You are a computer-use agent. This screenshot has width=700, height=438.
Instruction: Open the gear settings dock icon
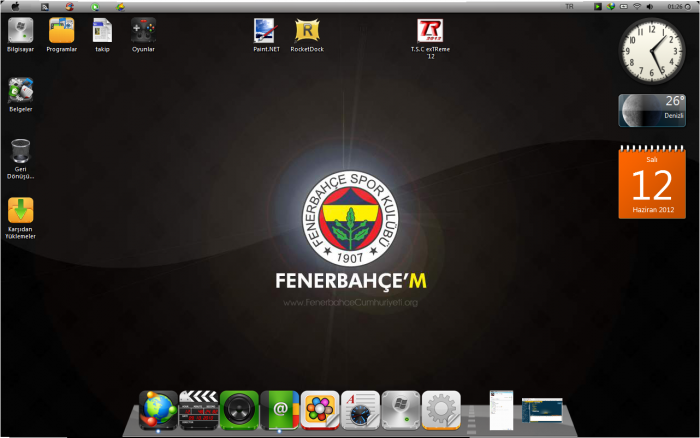click(x=441, y=410)
